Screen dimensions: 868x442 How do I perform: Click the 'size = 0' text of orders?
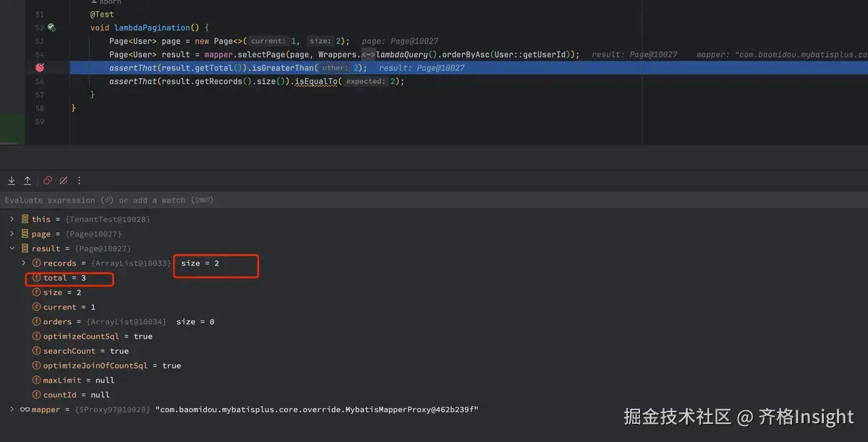tap(195, 321)
